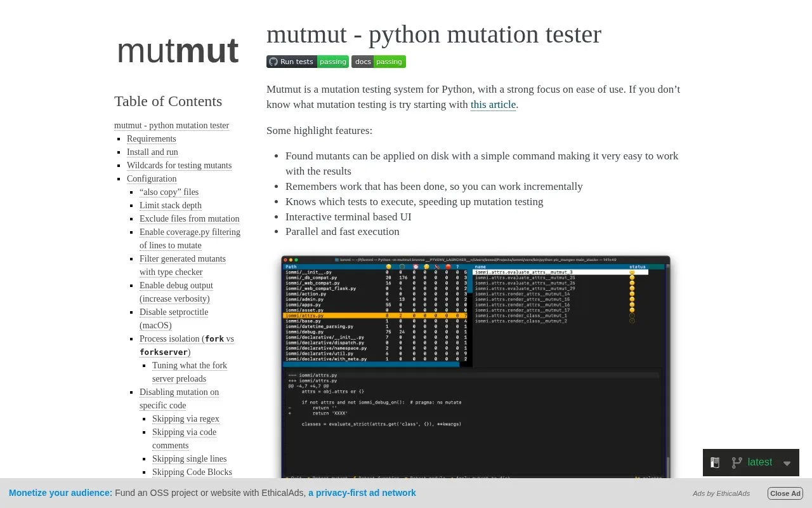Open 'Filter generated mutants with type checker'
The width and height of the screenshot is (812, 508).
[183, 265]
